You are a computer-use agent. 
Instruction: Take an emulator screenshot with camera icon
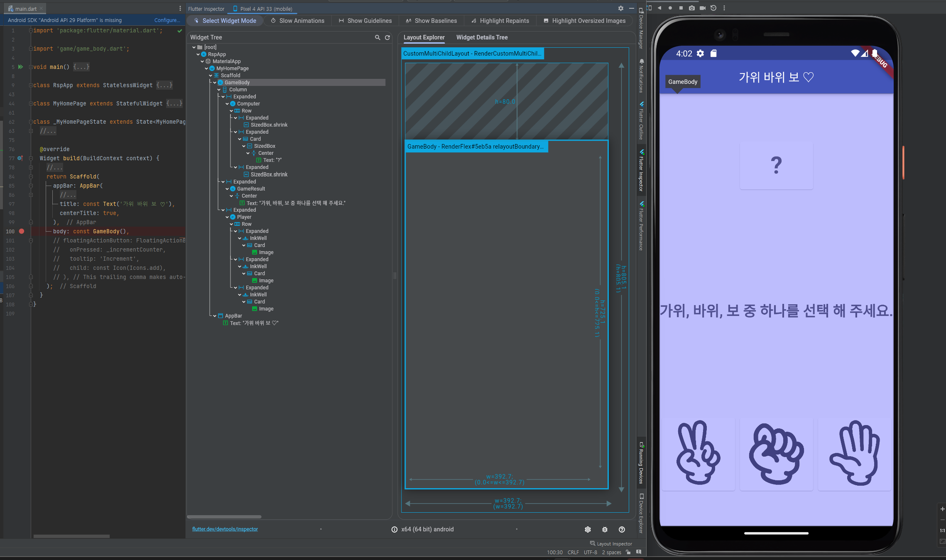692,8
